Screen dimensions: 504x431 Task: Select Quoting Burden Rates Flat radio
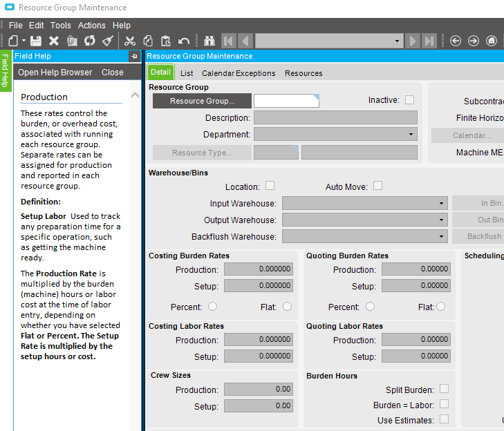(x=440, y=307)
